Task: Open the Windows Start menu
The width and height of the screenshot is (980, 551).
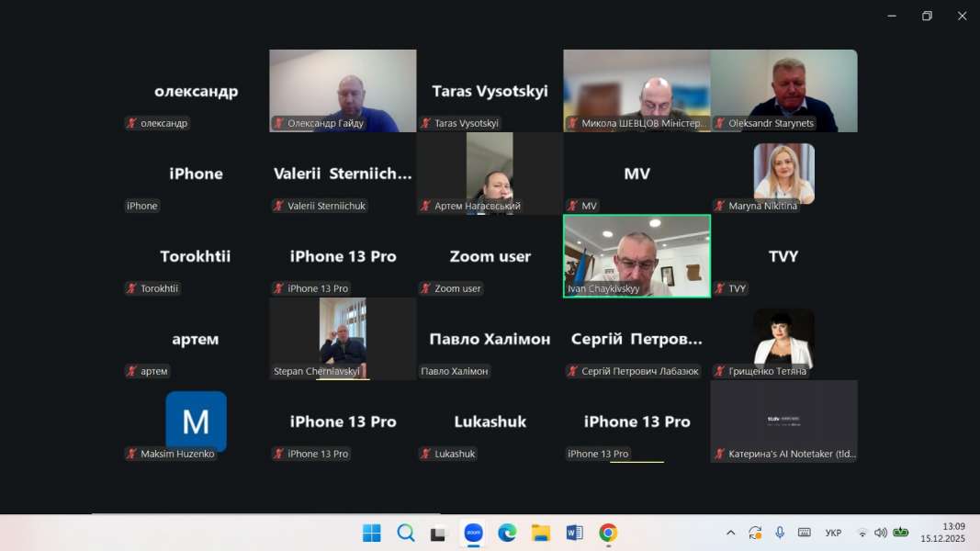Action: [372, 533]
